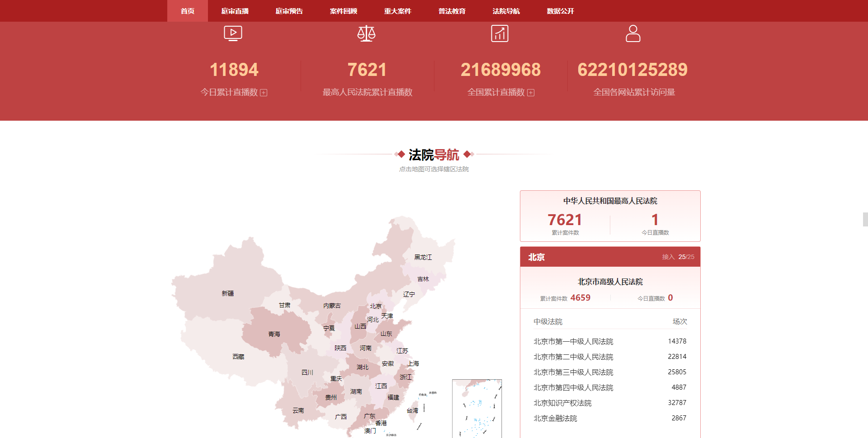Open 北京知识产权法院 court link
Image resolution: width=868 pixels, height=438 pixels.
pos(562,403)
